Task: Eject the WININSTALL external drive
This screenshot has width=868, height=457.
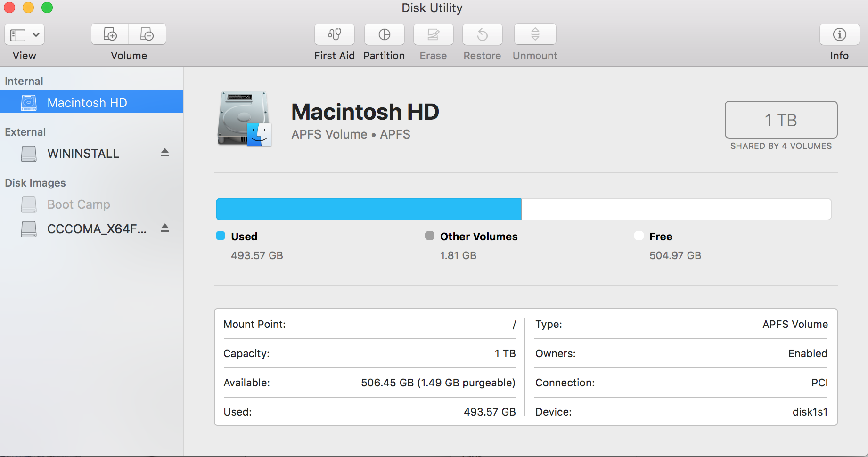Action: coord(164,153)
